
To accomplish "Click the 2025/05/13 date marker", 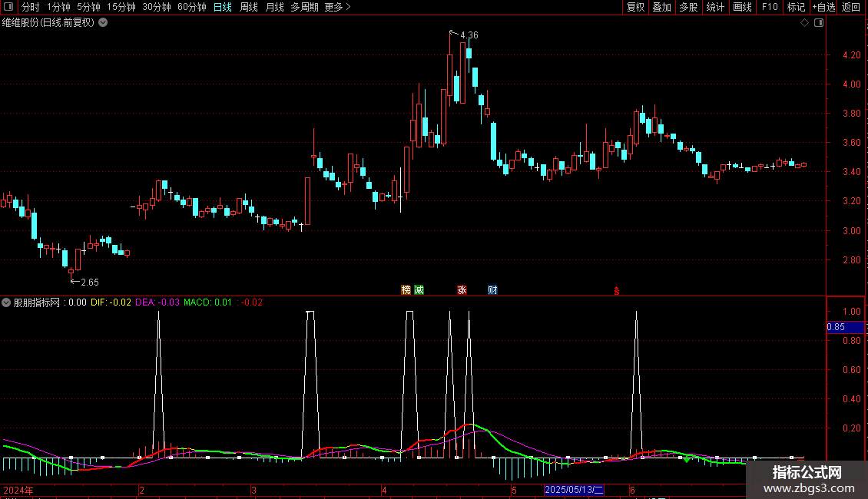I will click(574, 490).
